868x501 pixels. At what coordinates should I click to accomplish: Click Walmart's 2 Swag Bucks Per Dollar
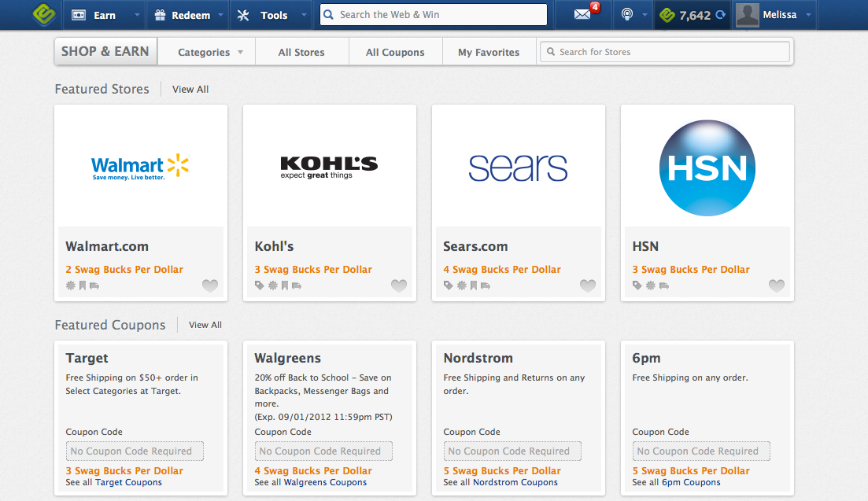[x=124, y=269]
